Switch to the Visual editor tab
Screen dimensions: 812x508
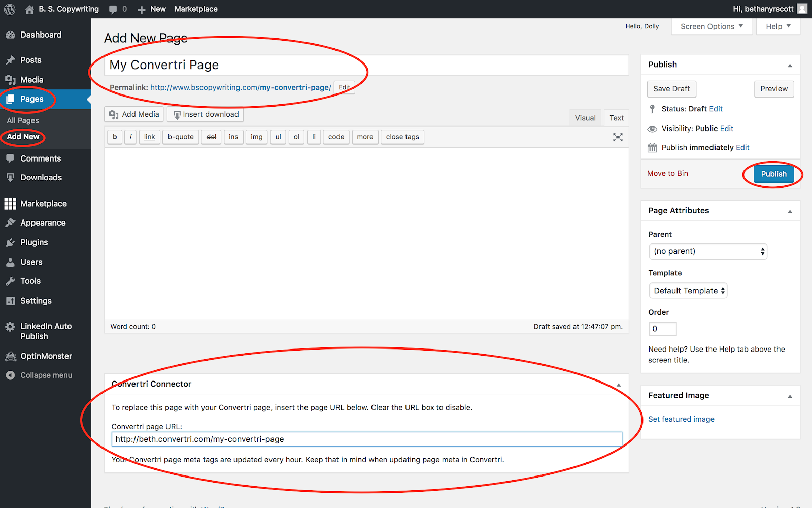click(x=585, y=118)
